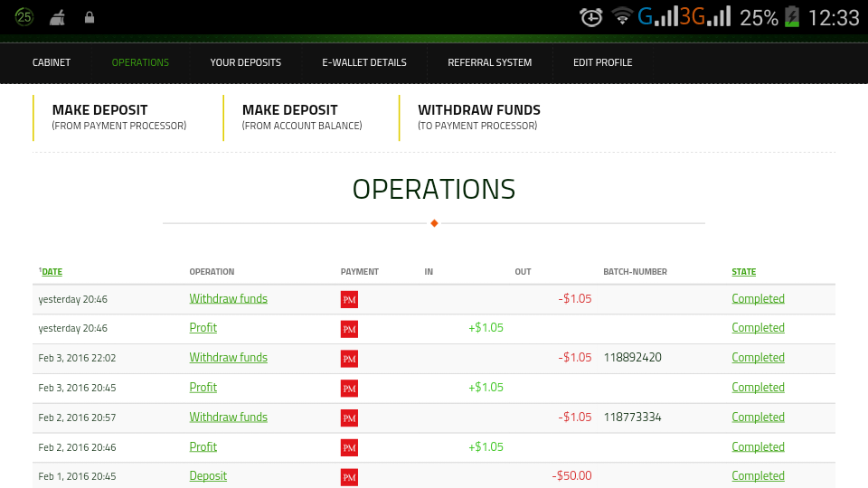Click PM icon in Feb 2 20:46 row
This screenshot has height=488, width=868.
coord(349,447)
